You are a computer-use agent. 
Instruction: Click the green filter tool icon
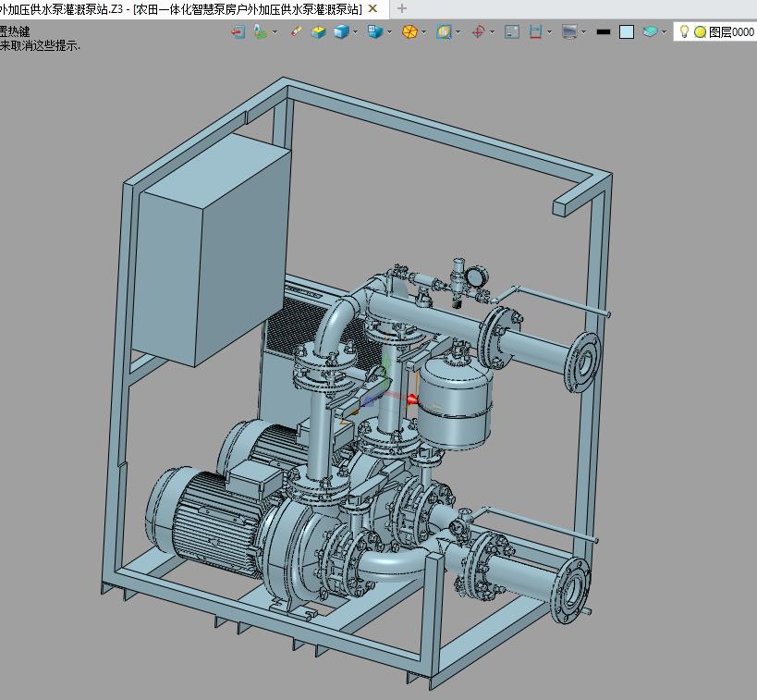pyautogui.click(x=261, y=31)
